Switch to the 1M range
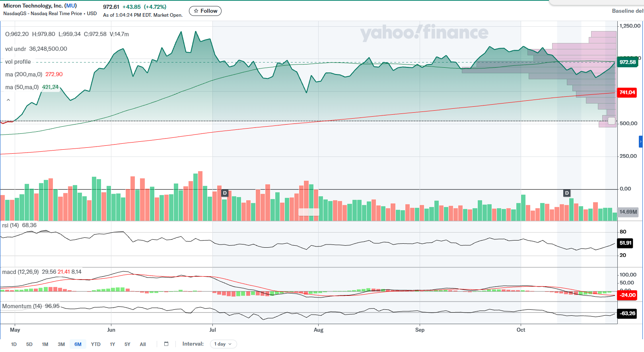This screenshot has width=644, height=352. 45,344
